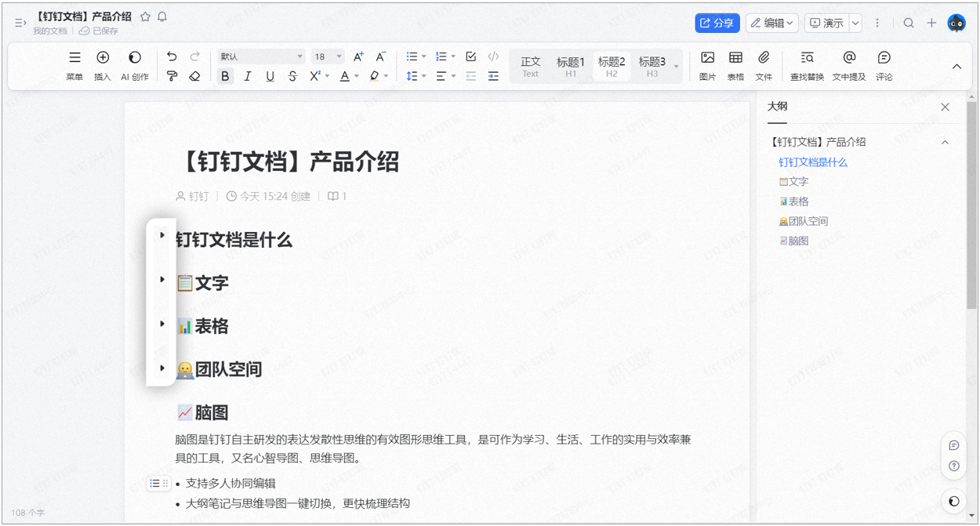
Task: Open 评论 comment tool in toolbar
Action: pyautogui.click(x=884, y=65)
